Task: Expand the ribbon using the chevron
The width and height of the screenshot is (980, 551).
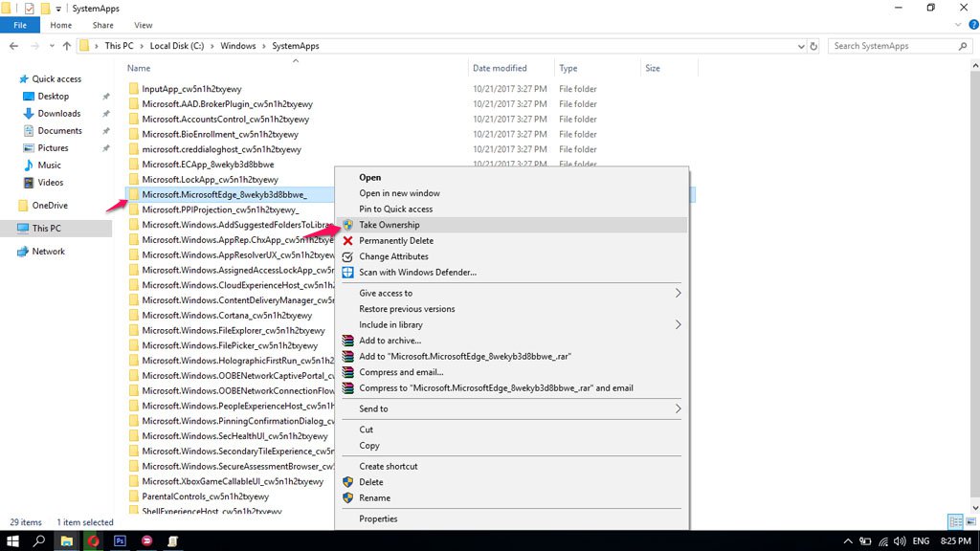Action: coord(958,25)
